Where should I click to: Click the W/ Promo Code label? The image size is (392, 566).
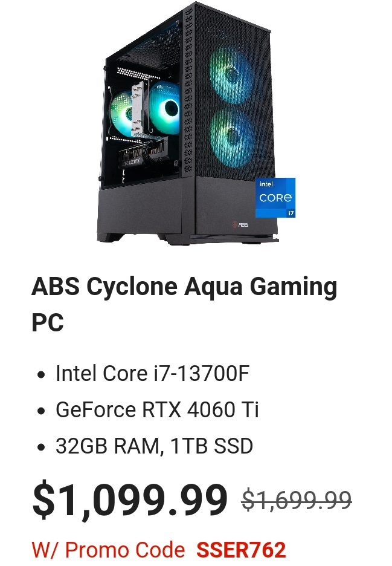[108, 550]
